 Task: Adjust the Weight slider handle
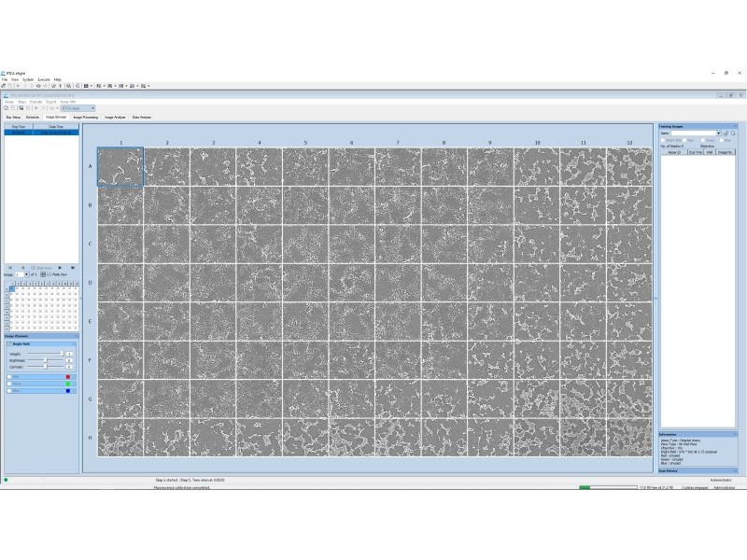[62, 354]
